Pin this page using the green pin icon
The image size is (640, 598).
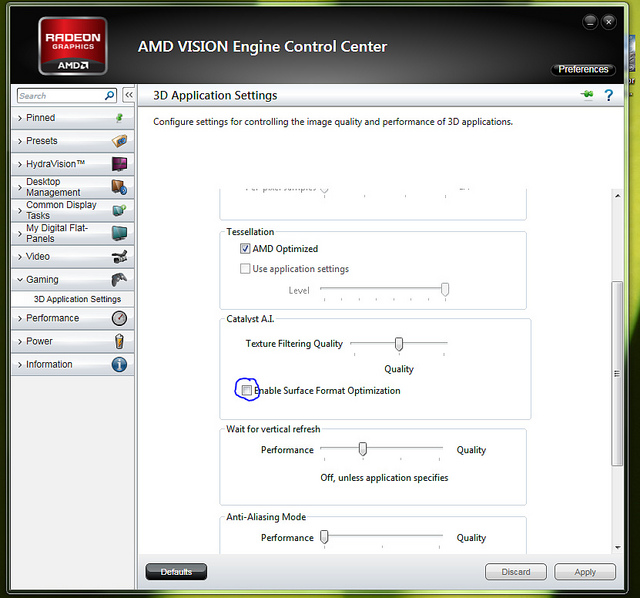(x=587, y=95)
